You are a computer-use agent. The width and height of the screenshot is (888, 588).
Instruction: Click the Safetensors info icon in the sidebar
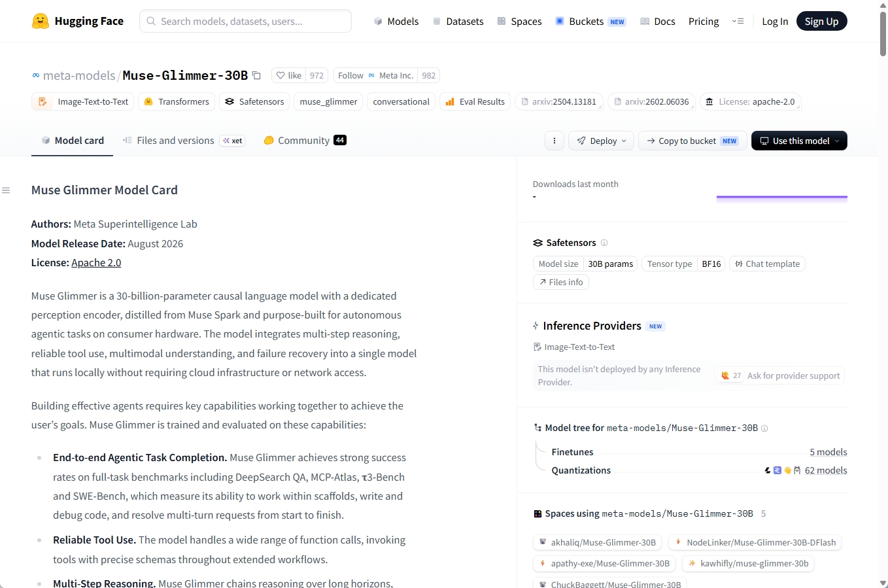click(604, 243)
